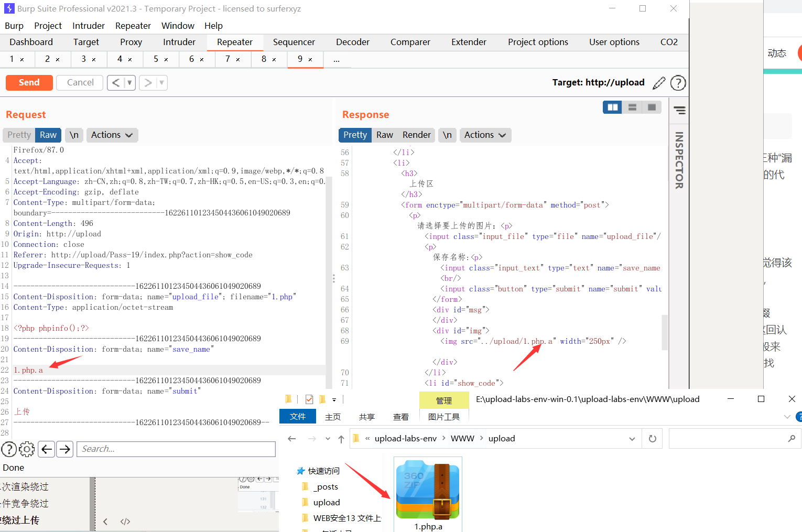The width and height of the screenshot is (802, 532).
Task: Close Repeater sub-tab 9
Action: (x=310, y=60)
